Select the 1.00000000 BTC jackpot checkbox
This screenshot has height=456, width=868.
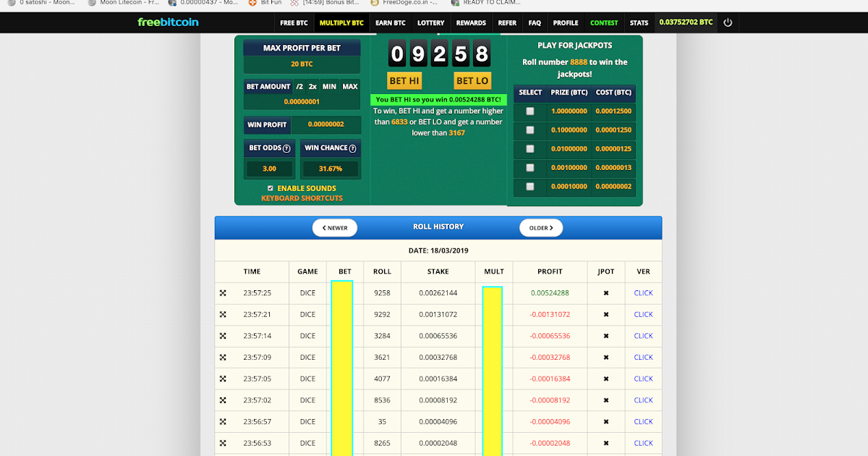click(530, 111)
